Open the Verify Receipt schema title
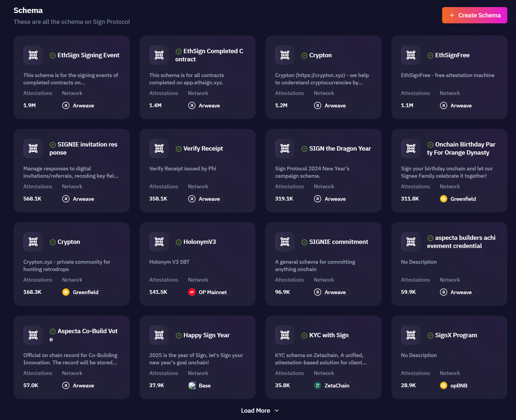Image resolution: width=516 pixels, height=420 pixels. 203,148
